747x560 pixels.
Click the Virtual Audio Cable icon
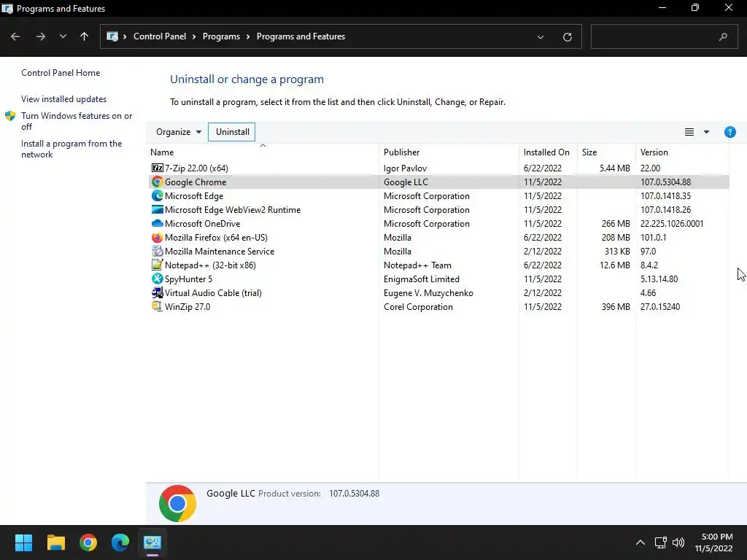tap(158, 292)
